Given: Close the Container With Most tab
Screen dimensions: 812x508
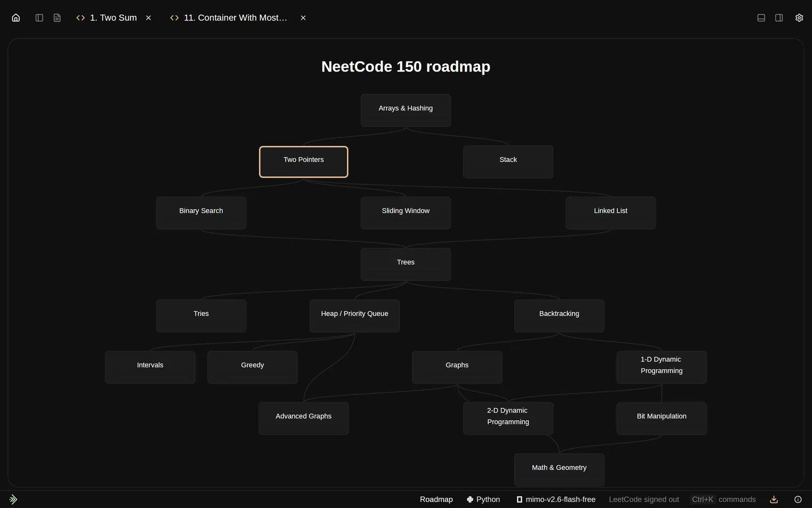Looking at the screenshot, I should pos(303,18).
